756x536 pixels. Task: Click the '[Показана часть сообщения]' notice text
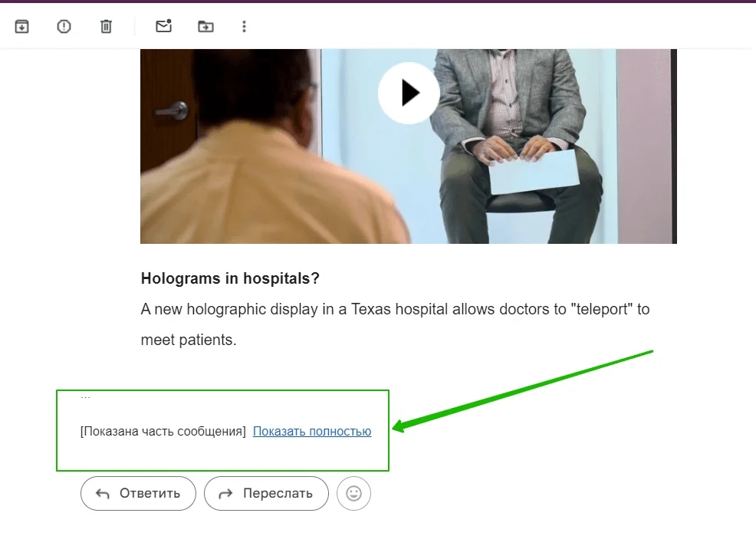pos(163,432)
